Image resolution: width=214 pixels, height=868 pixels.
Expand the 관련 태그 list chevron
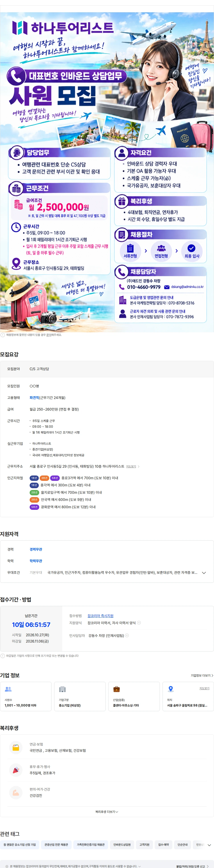(209, 845)
